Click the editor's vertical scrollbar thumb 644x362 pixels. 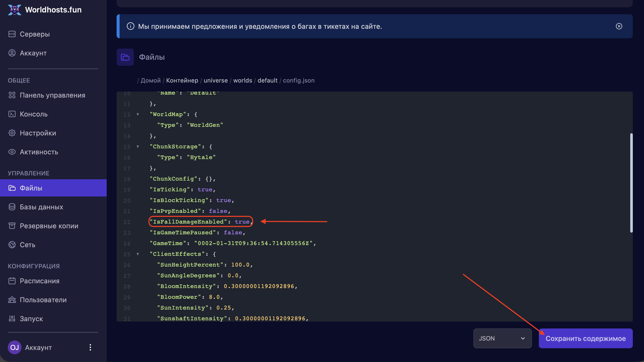pyautogui.click(x=631, y=183)
